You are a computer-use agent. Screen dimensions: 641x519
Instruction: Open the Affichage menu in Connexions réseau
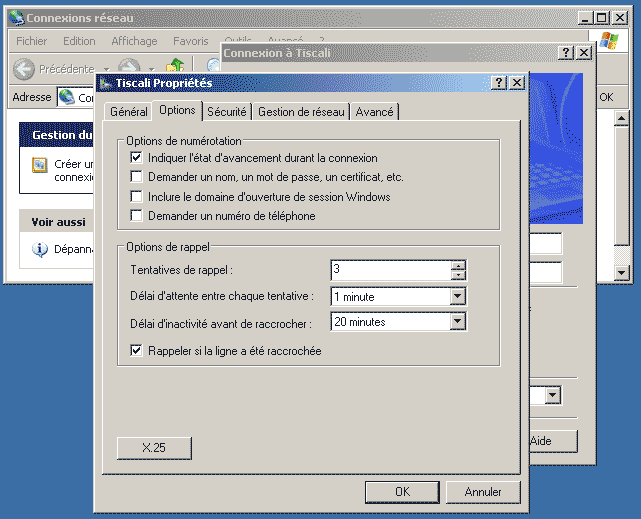[134, 41]
